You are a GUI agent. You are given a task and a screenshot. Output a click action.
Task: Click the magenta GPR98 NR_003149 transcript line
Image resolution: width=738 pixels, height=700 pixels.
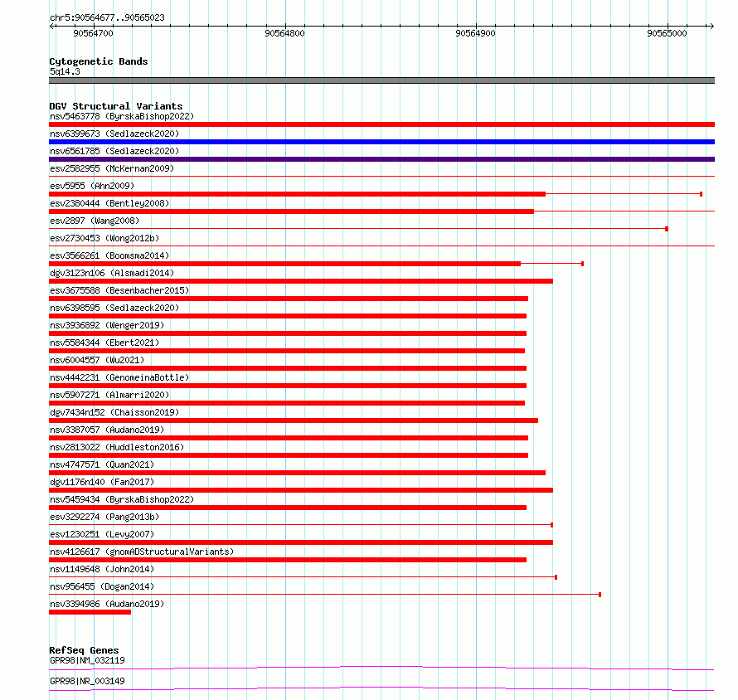pyautogui.click(x=381, y=688)
